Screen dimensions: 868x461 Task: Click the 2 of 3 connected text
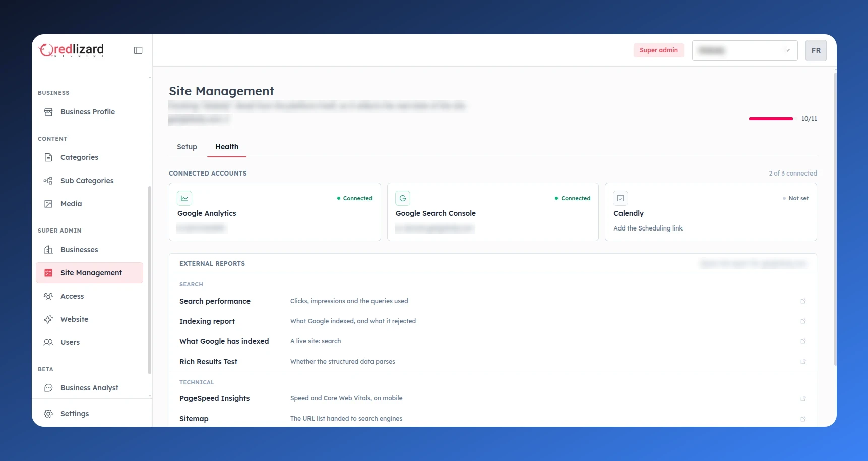(x=793, y=173)
